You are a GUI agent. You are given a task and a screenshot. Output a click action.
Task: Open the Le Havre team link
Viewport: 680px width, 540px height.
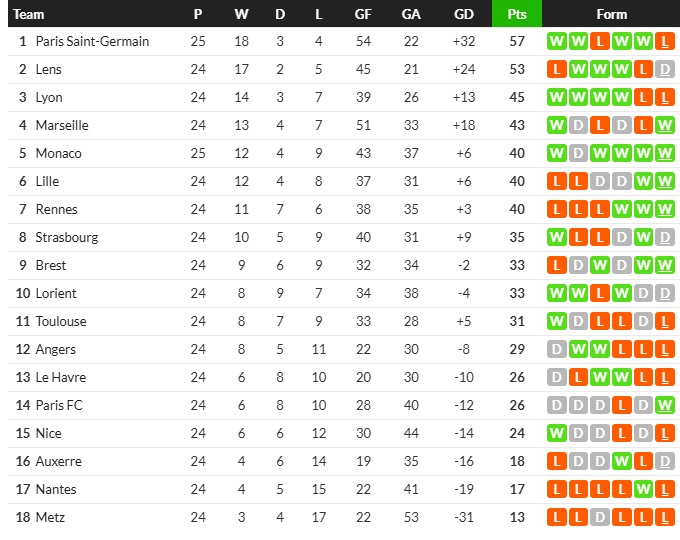click(61, 378)
